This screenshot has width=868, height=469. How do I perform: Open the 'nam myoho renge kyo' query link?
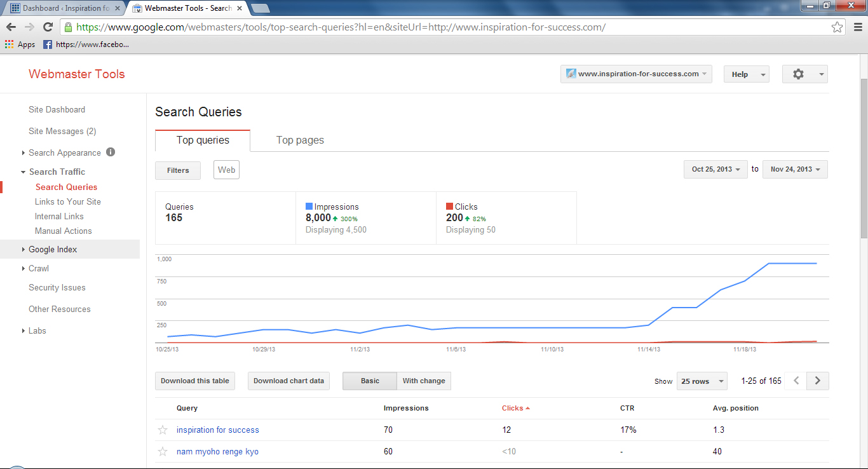pyautogui.click(x=217, y=452)
